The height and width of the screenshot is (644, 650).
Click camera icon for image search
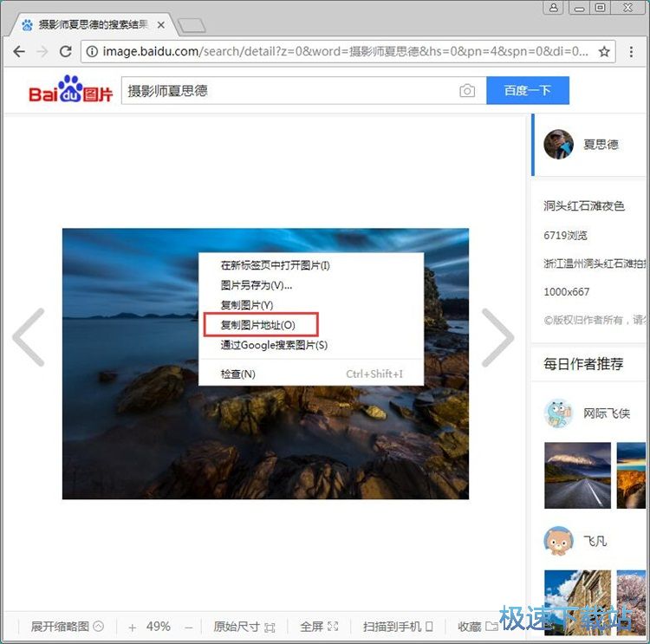tap(467, 90)
